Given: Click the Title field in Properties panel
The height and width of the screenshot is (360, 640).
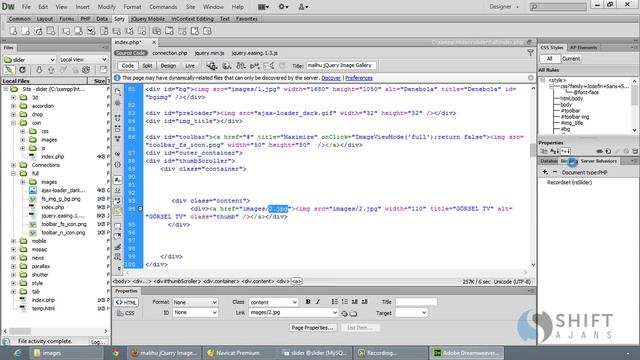Looking at the screenshot, I should click(x=416, y=302).
